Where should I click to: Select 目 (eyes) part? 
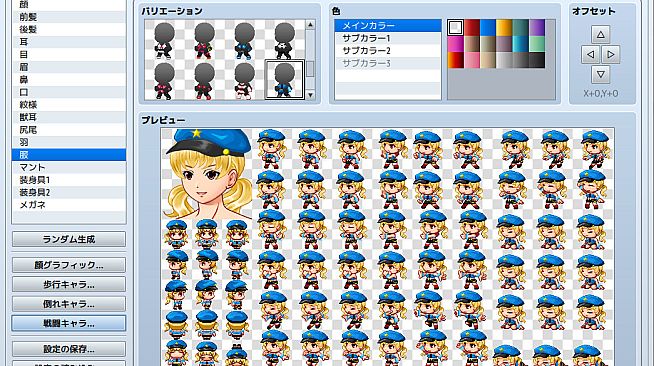69,54
